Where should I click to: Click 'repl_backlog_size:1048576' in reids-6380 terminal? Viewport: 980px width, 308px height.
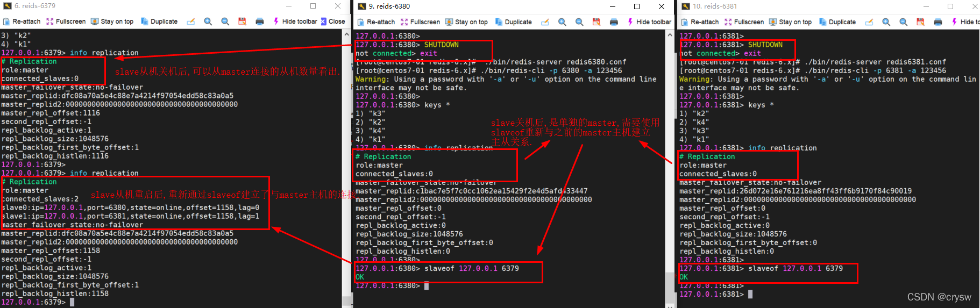click(409, 234)
